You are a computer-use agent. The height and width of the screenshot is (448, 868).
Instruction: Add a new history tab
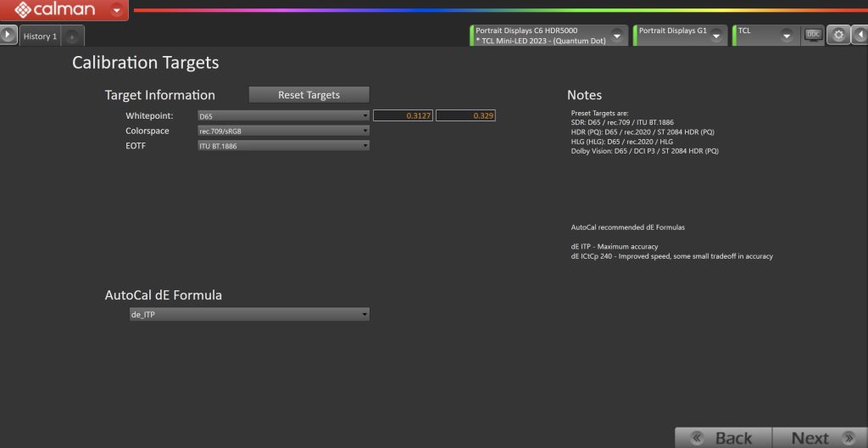(72, 37)
